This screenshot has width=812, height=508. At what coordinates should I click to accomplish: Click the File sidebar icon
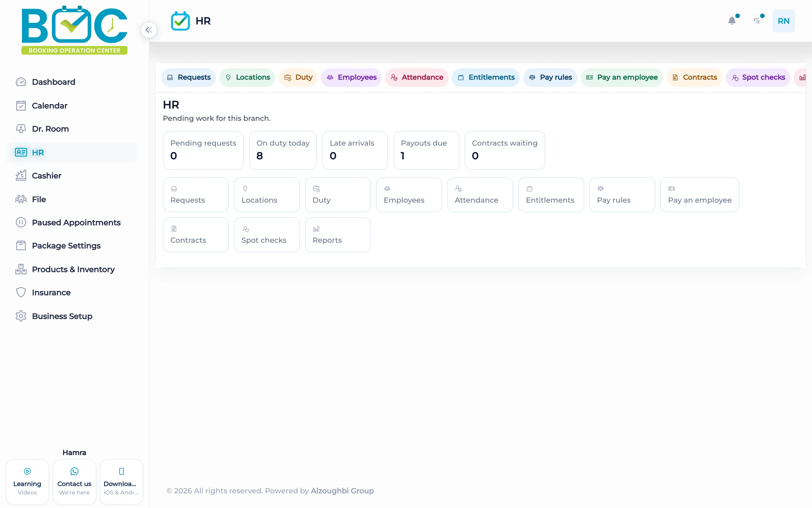[x=21, y=199]
